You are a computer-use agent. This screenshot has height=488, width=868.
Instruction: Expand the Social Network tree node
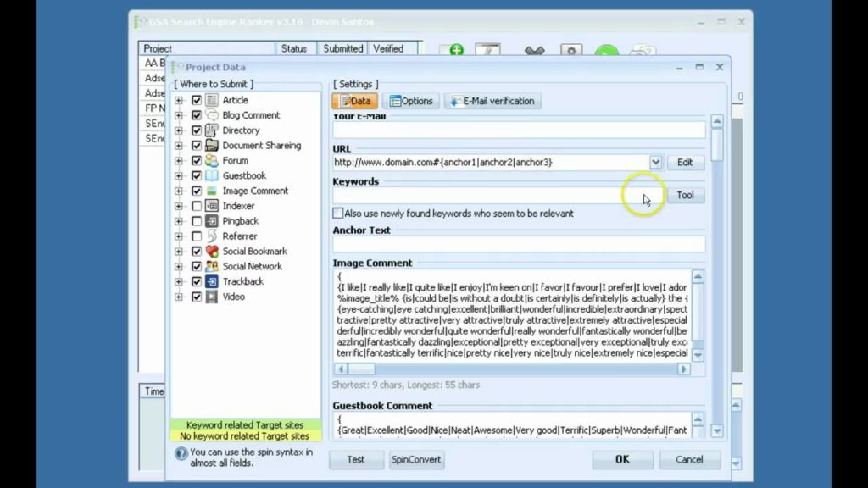pyautogui.click(x=179, y=266)
